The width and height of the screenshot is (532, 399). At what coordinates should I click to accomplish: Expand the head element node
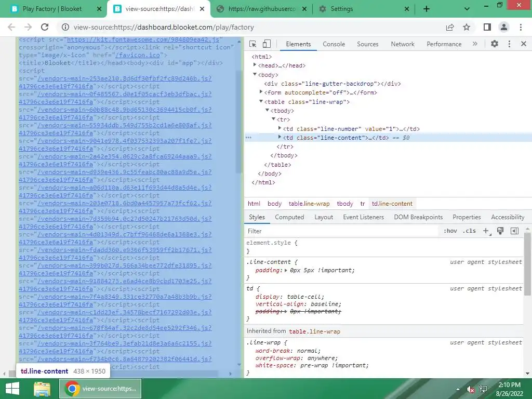pyautogui.click(x=255, y=65)
